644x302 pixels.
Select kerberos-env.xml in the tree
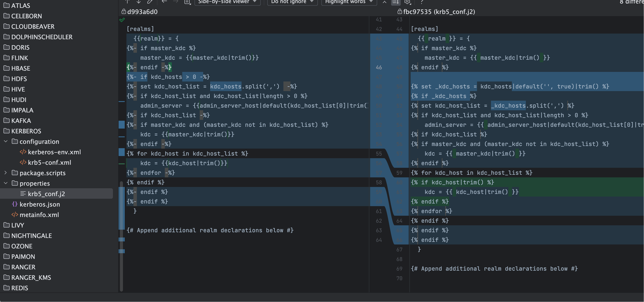point(54,152)
